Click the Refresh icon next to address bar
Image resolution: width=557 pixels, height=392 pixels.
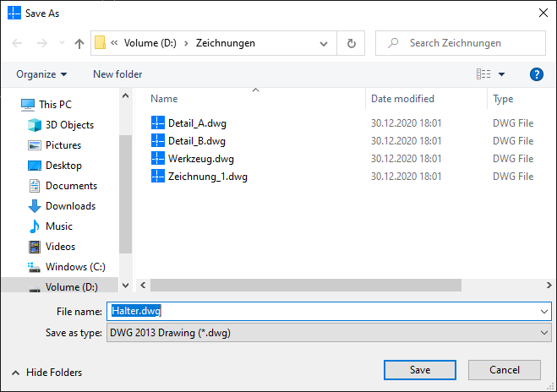[x=352, y=43]
